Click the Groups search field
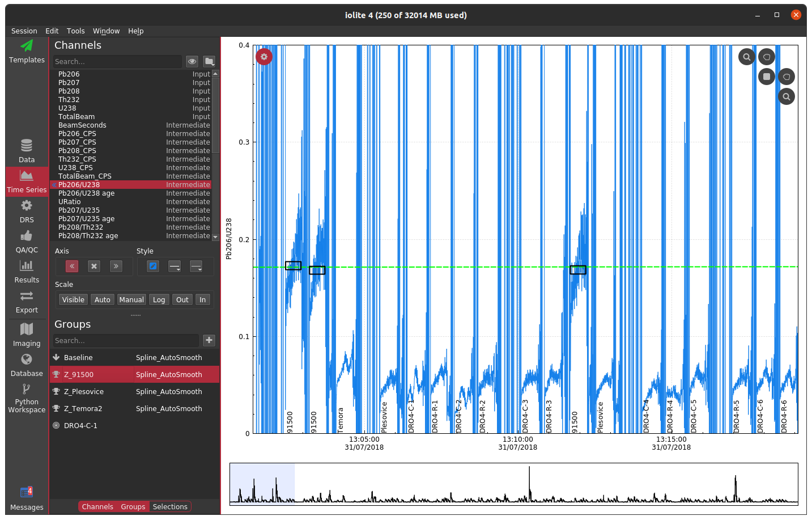Image resolution: width=812 pixels, height=520 pixels. tap(126, 340)
